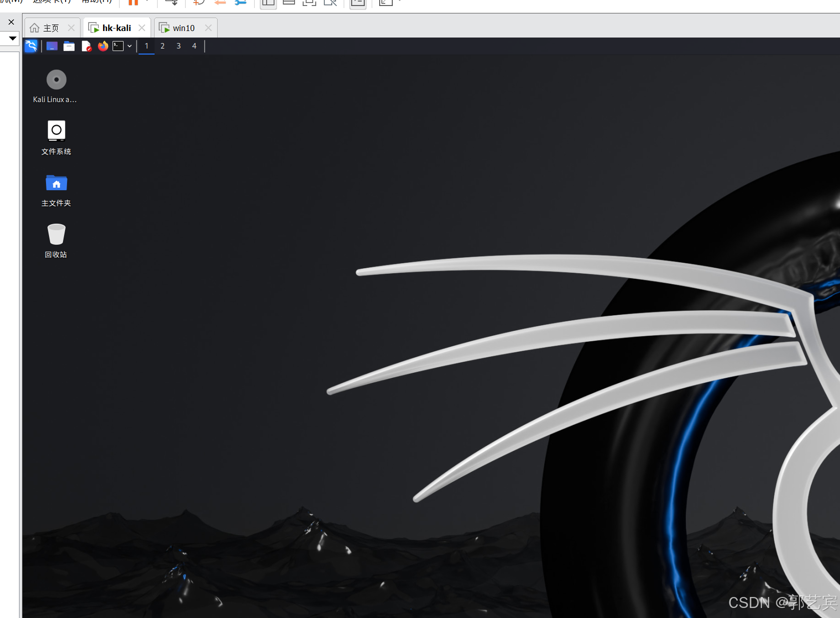Select the 回收站 trash icon

pos(56,241)
